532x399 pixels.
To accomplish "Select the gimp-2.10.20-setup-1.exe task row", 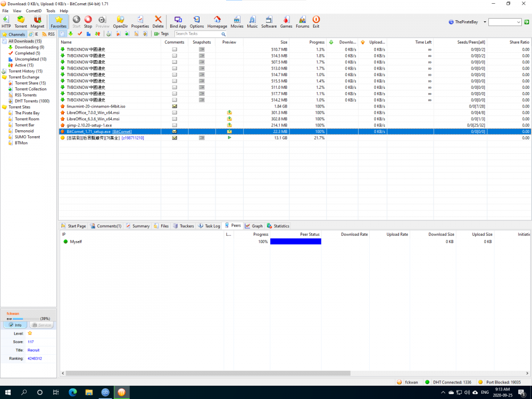I will coord(295,125).
